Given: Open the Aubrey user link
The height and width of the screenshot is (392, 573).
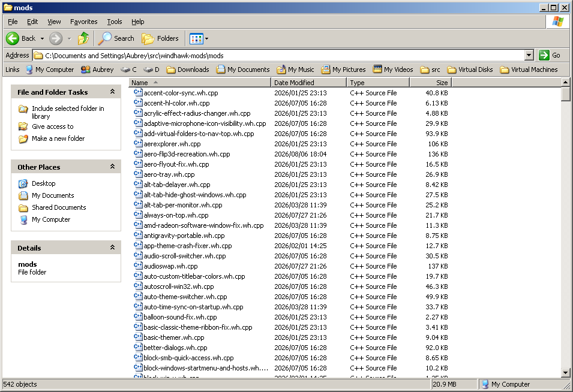Looking at the screenshot, I should click(97, 70).
